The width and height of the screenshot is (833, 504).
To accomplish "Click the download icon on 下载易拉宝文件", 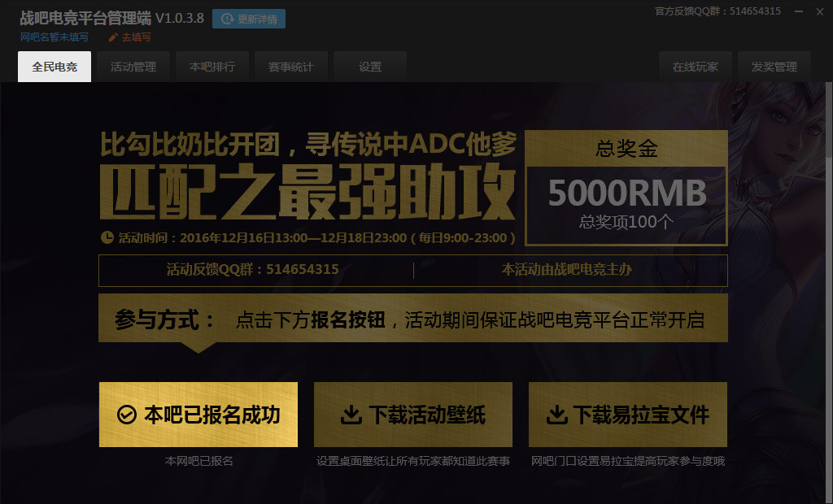I will (556, 415).
